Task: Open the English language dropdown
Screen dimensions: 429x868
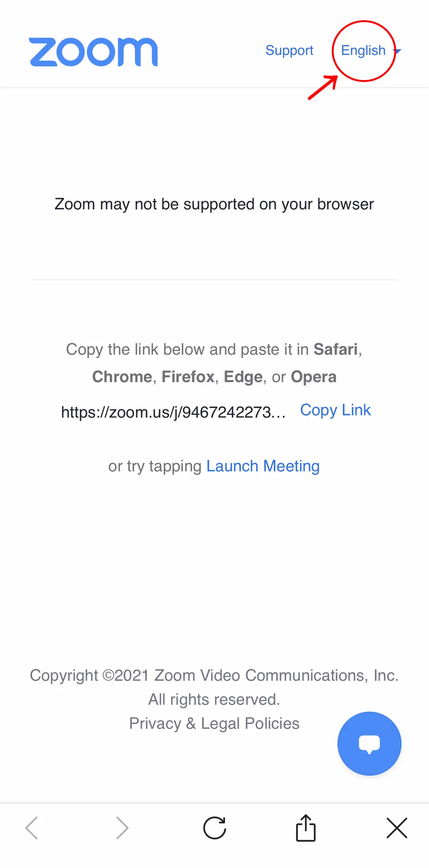Action: (x=363, y=50)
